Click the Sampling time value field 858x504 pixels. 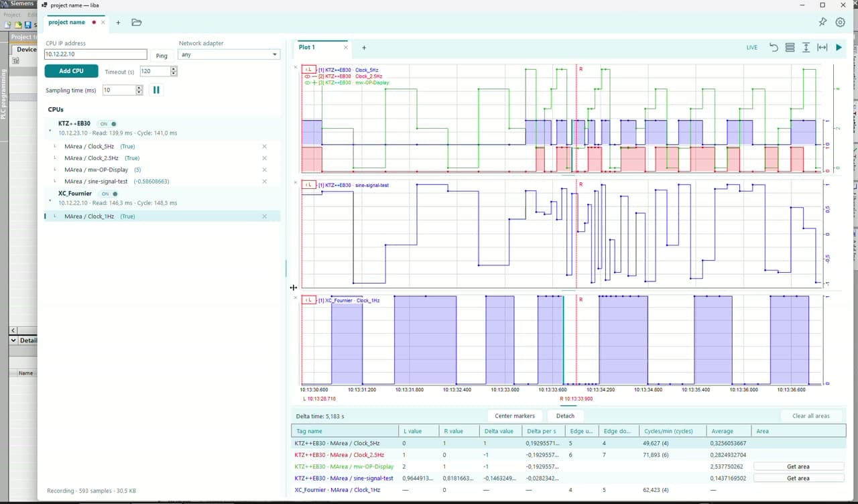click(x=119, y=90)
